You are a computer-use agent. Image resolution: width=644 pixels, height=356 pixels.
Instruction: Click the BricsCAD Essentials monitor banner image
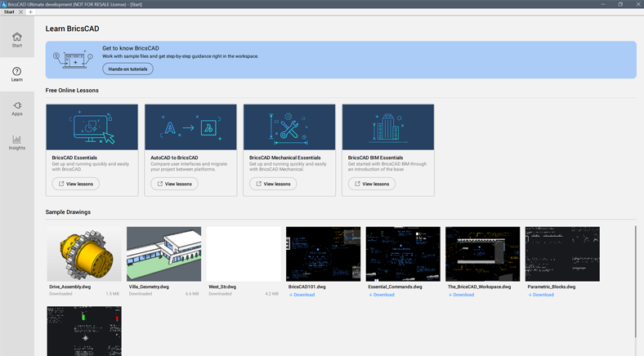tap(92, 127)
